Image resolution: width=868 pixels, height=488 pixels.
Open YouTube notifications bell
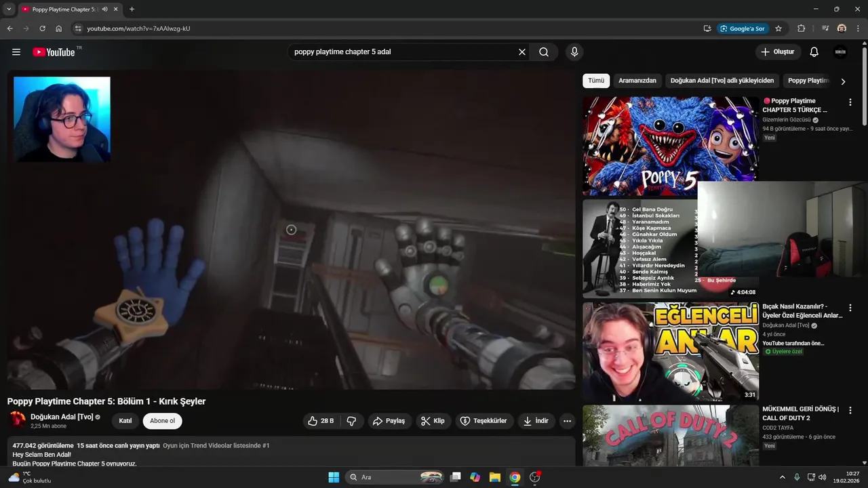pyautogui.click(x=814, y=52)
